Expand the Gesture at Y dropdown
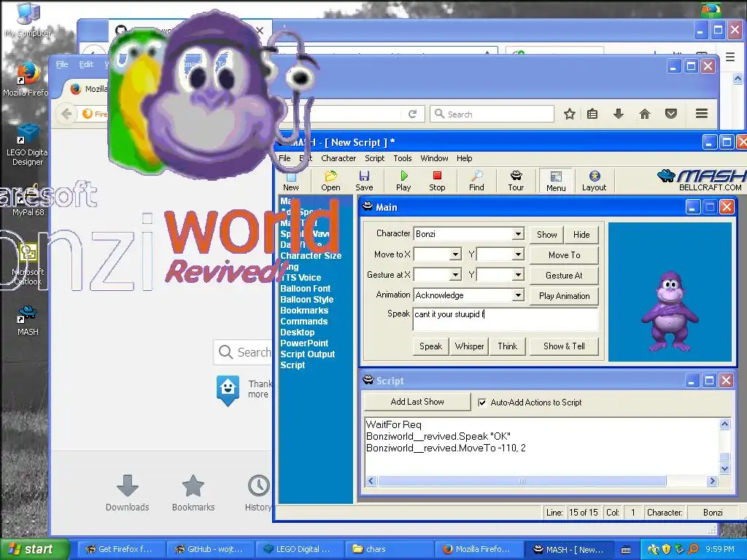The width and height of the screenshot is (747, 560). point(518,275)
